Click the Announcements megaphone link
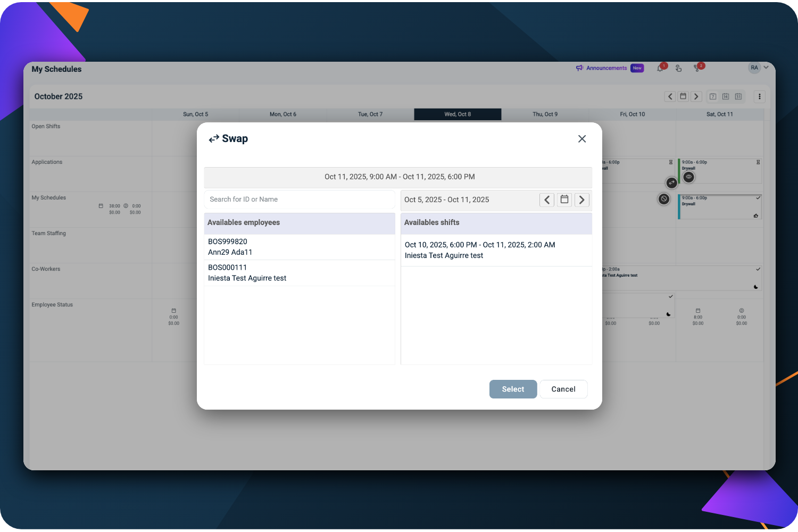 pyautogui.click(x=602, y=68)
